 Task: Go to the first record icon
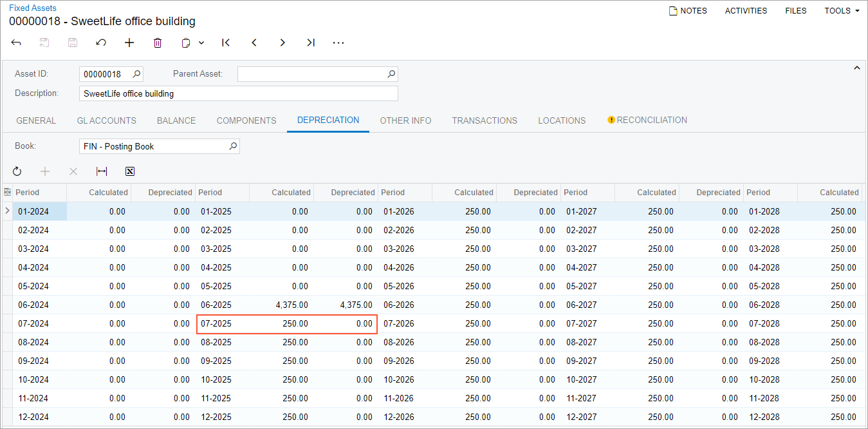(226, 43)
